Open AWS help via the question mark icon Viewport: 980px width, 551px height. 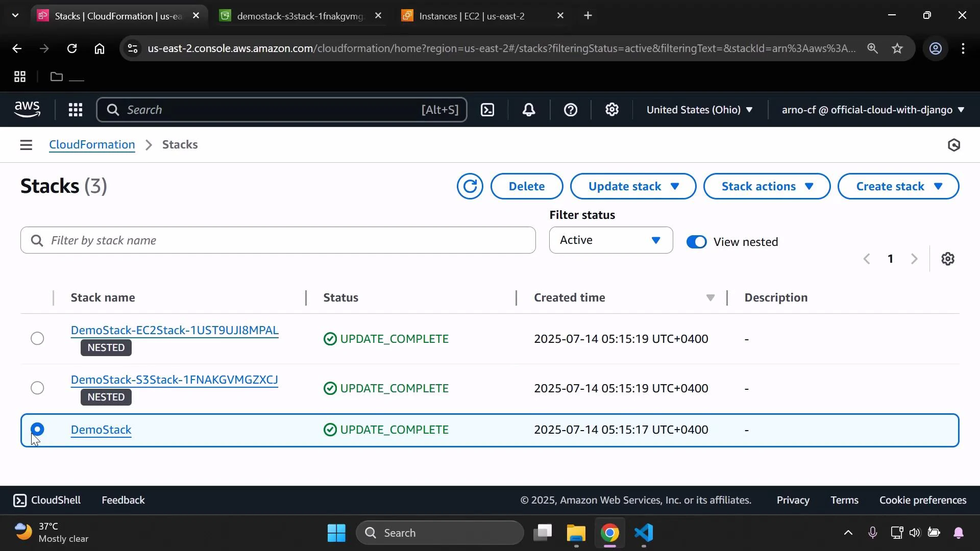[570, 110]
